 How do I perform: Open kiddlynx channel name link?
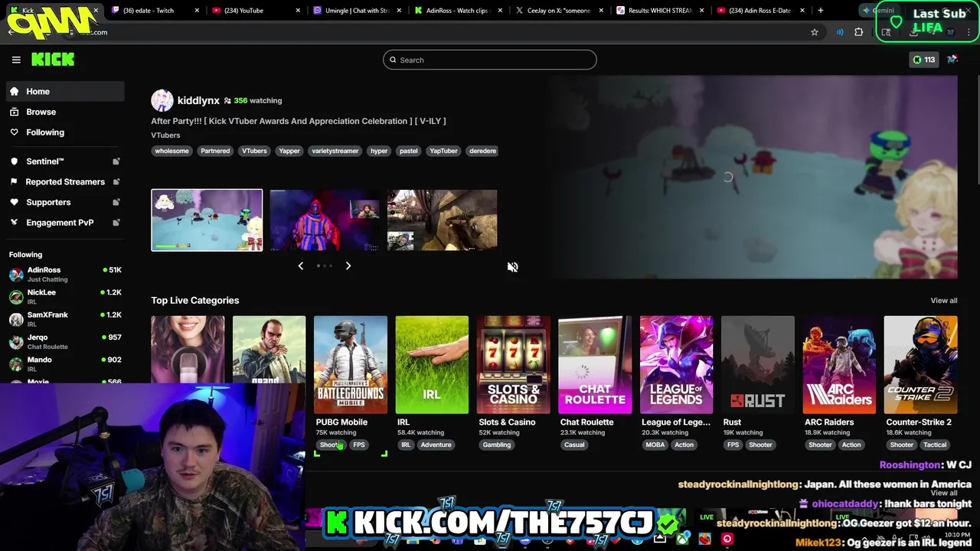[x=198, y=100]
